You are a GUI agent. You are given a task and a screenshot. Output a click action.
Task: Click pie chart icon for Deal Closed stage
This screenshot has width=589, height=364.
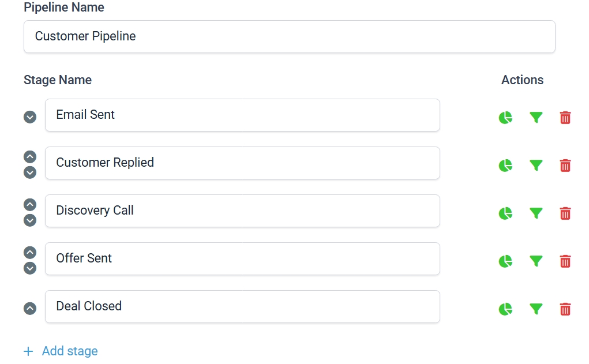(x=505, y=309)
